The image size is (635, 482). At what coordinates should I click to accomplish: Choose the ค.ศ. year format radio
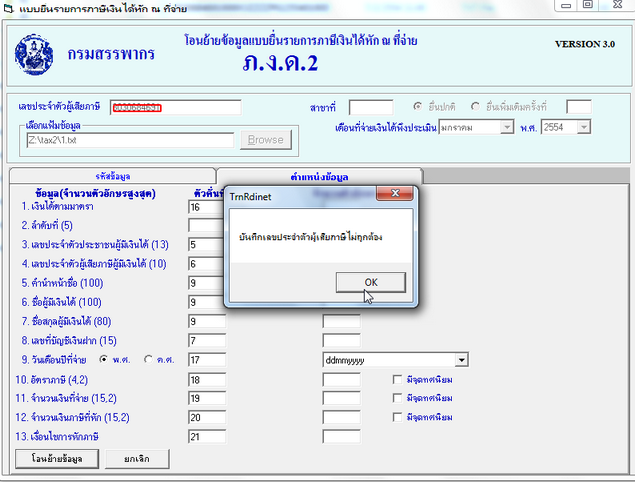click(x=150, y=360)
